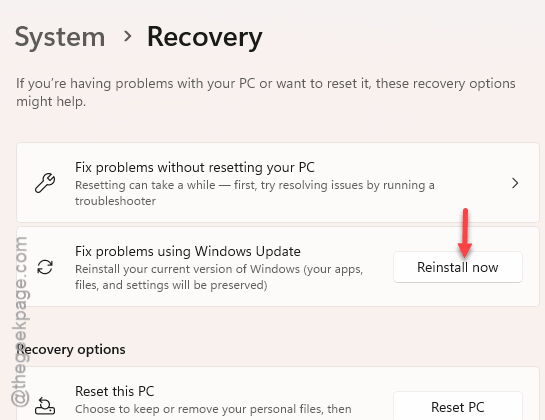
Task: Click the wrench troubleshooter icon
Action: tap(45, 183)
